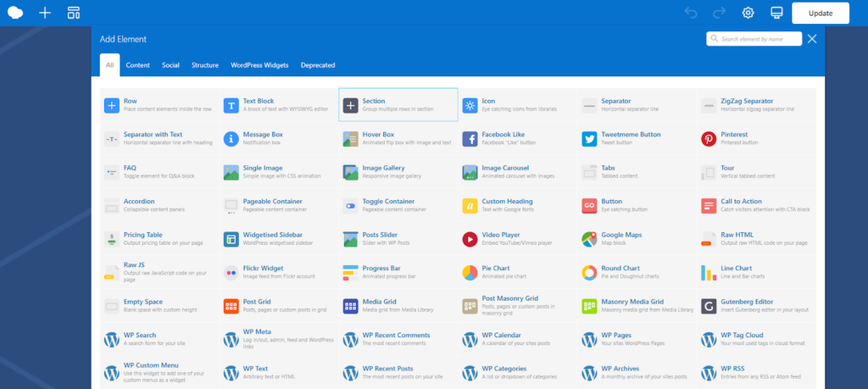Image resolution: width=868 pixels, height=389 pixels.
Task: Close the Add Element panel
Action: 812,39
